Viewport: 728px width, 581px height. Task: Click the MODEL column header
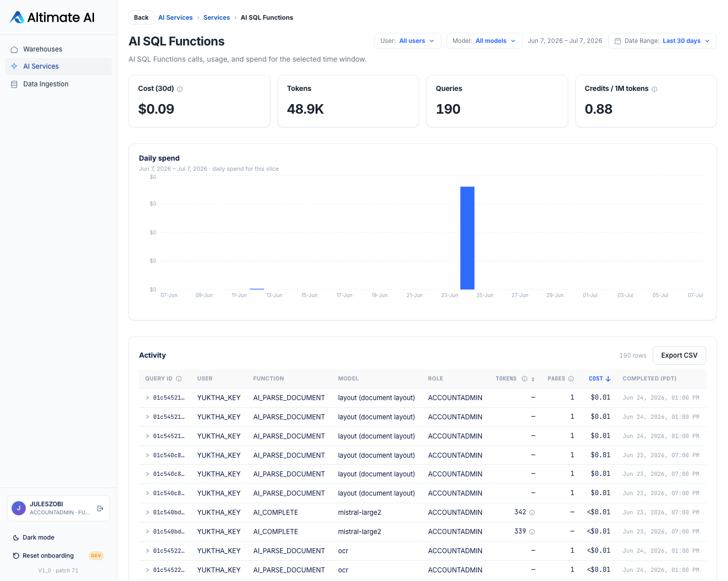coord(348,379)
